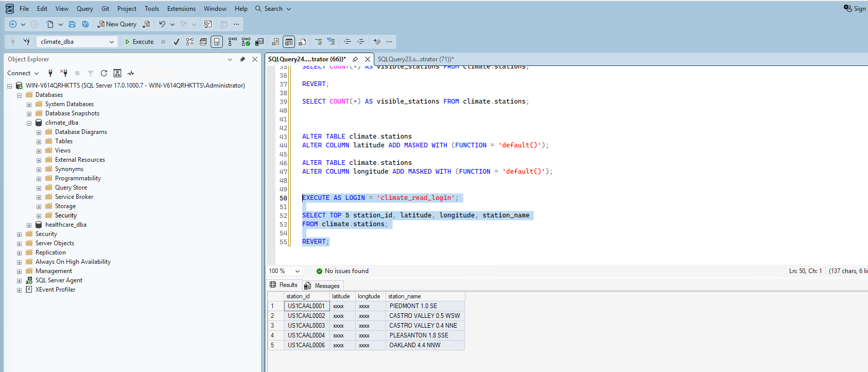The image size is (868, 372).
Task: Open the undo history dropdown arrow
Action: click(x=172, y=24)
